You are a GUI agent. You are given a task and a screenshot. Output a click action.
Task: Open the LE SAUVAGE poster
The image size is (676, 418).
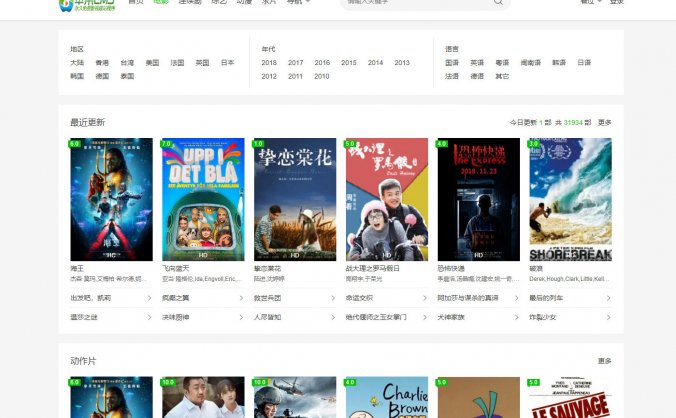point(570,397)
